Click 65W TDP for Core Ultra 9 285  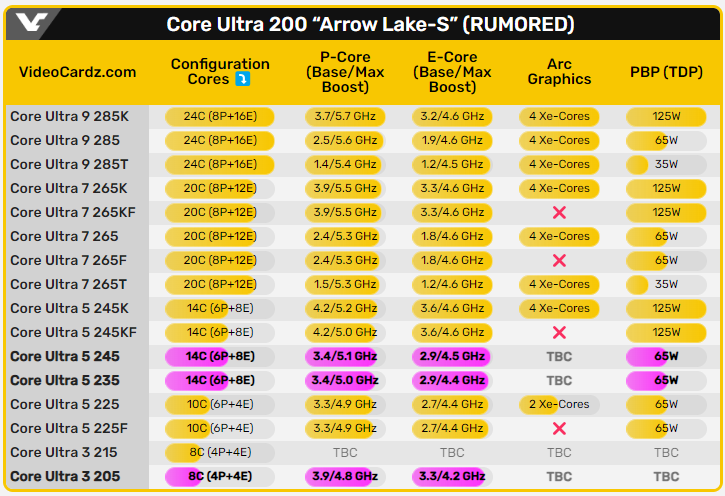[666, 141]
